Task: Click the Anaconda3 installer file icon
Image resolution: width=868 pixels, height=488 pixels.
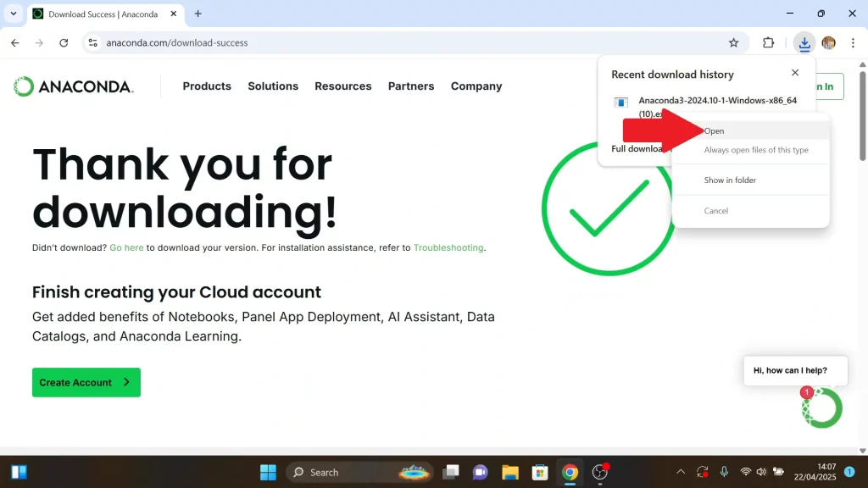Action: (x=621, y=103)
